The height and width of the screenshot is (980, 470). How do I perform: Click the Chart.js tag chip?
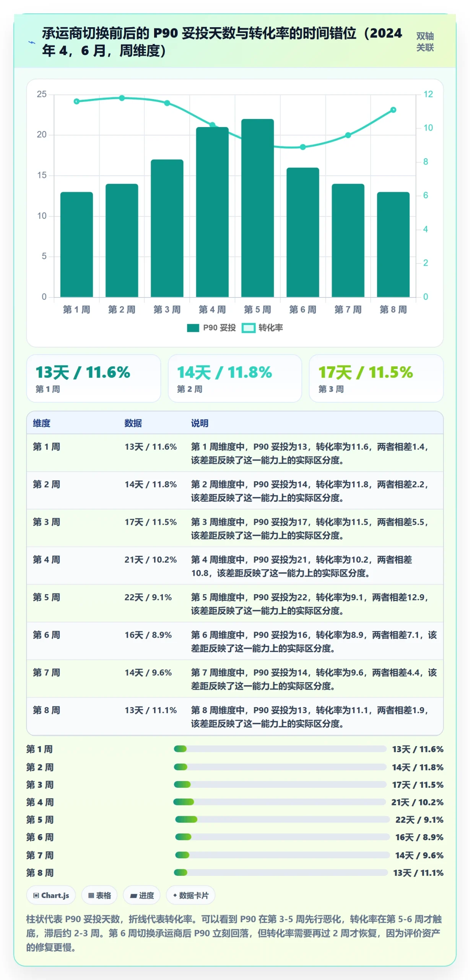[x=51, y=895]
